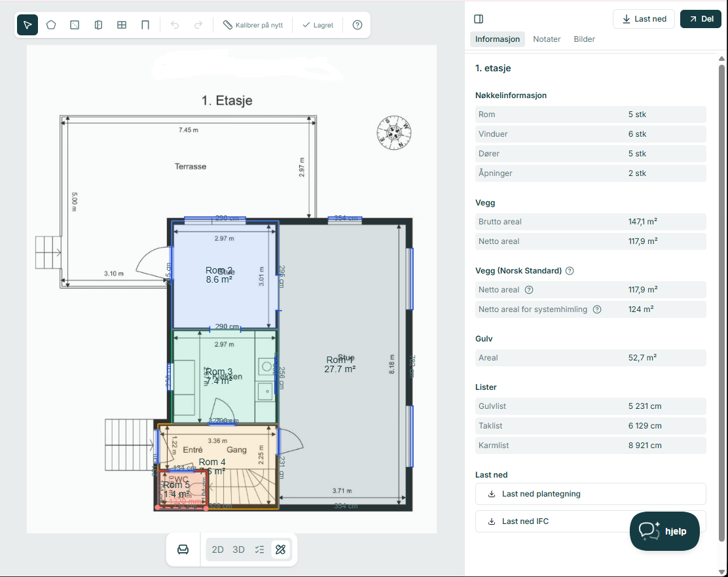This screenshot has width=728, height=577.
Task: Open the furniture sofa icon panel
Action: click(183, 549)
